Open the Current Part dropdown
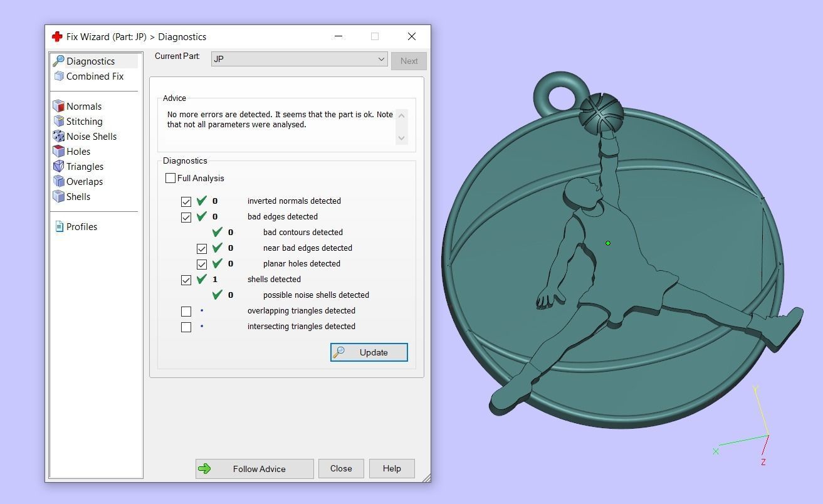The width and height of the screenshot is (823, 504). click(299, 59)
